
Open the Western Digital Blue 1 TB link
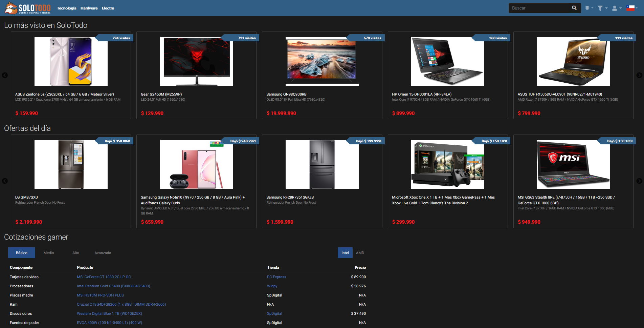(x=109, y=313)
